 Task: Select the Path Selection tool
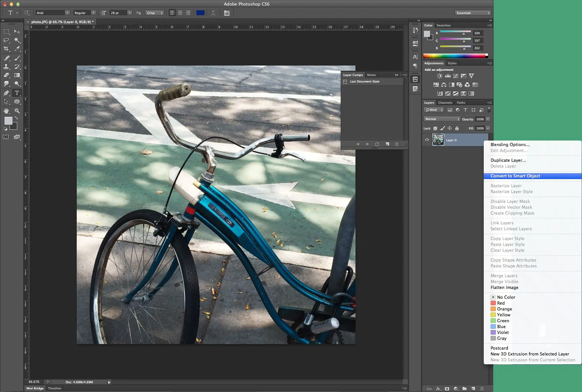6,102
